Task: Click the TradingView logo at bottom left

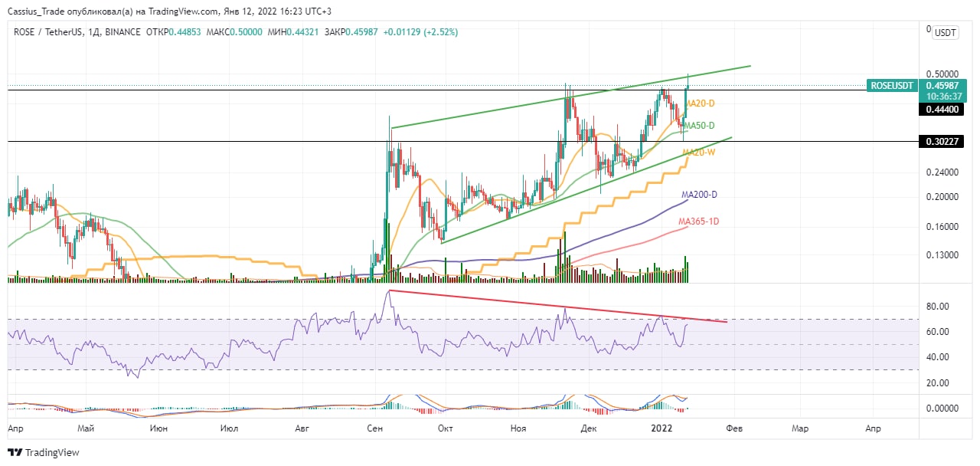Action: point(44,452)
